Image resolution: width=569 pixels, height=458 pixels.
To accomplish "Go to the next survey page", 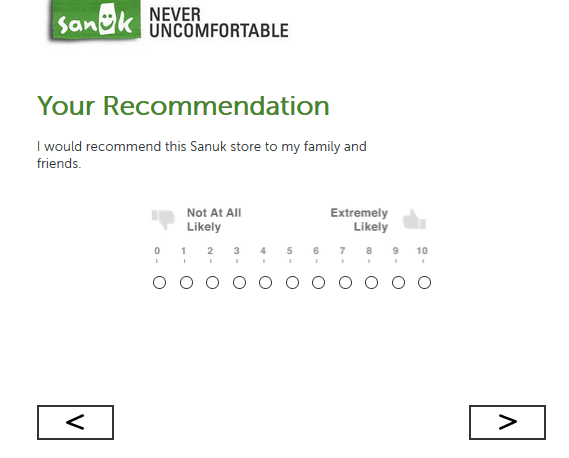I will coord(507,422).
